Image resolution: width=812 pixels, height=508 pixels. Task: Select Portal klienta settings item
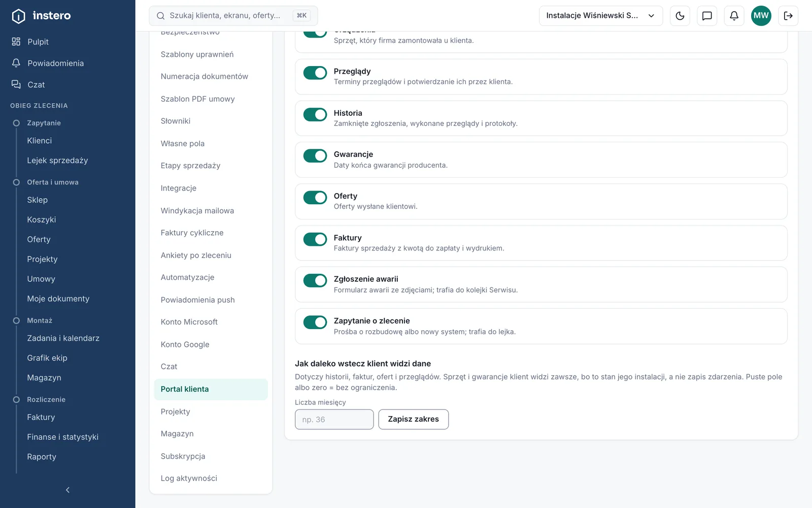coord(211,389)
